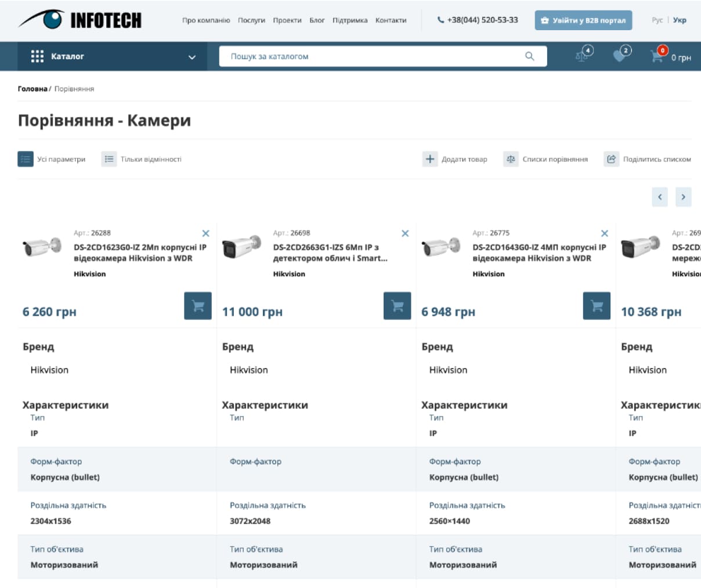Image resolution: width=701 pixels, height=588 pixels.
Task: Switch to 'Тільки відмінності' view
Action: tap(142, 159)
